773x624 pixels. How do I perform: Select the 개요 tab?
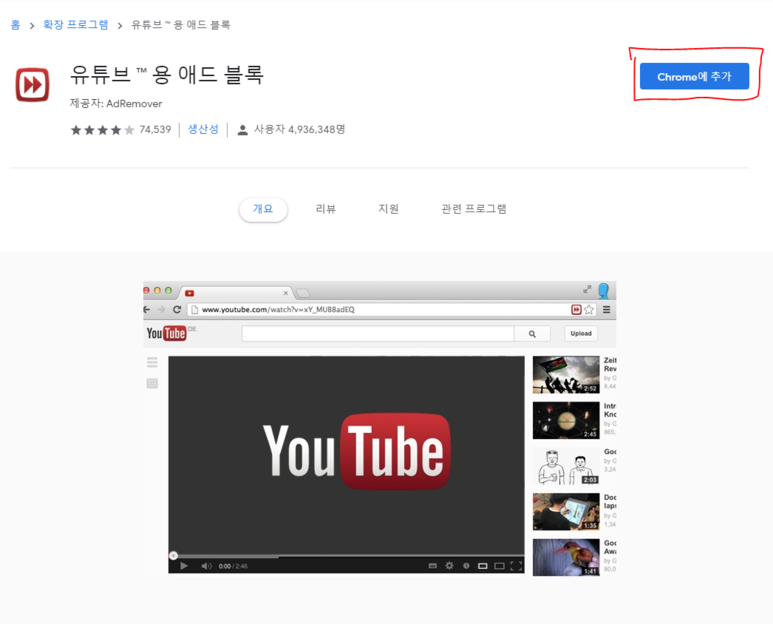pyautogui.click(x=263, y=209)
